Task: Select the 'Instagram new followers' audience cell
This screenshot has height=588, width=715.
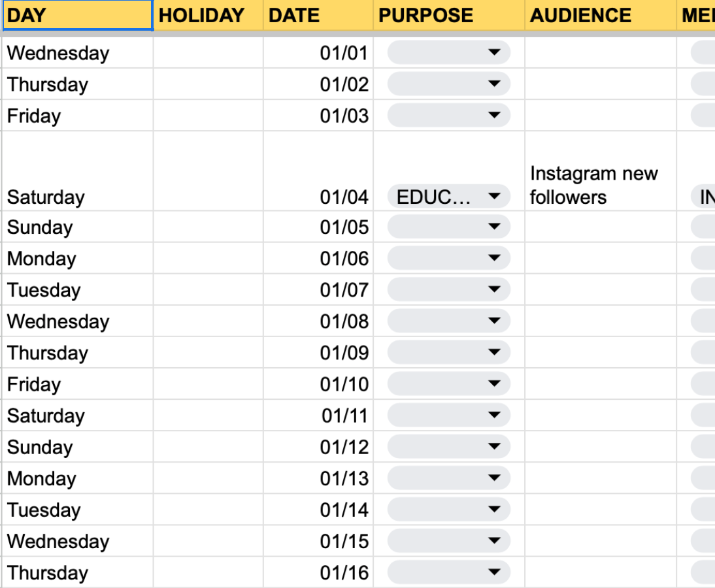Action: (x=601, y=171)
